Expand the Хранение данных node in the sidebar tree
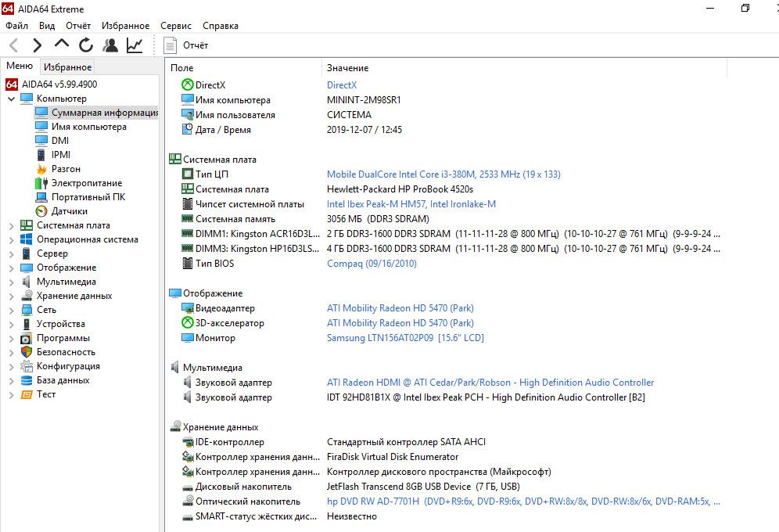 [12, 296]
